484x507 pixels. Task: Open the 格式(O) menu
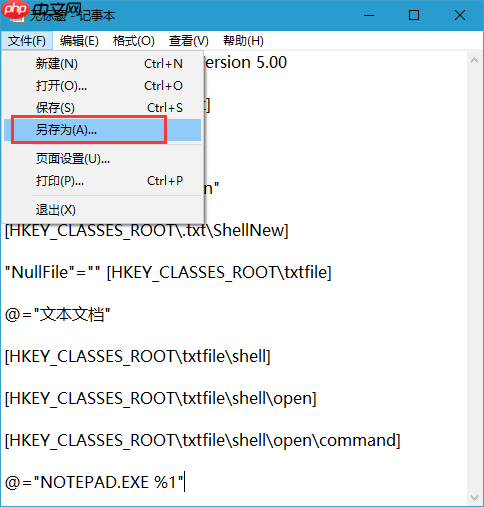coord(133,41)
